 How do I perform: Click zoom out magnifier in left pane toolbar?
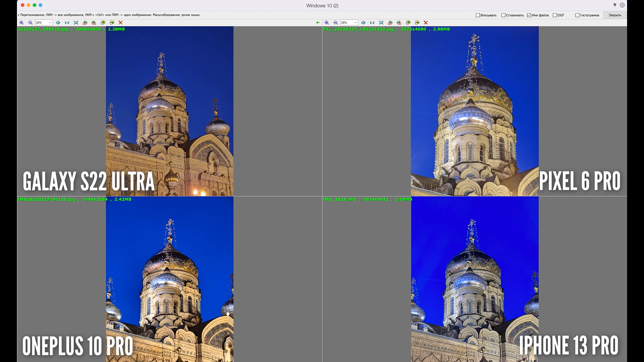[x=30, y=23]
